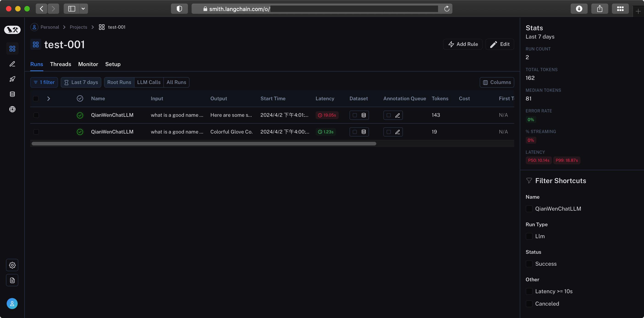Click the Personal user icon in breadcrumb
Viewport: 644px width, 318px height.
(x=34, y=27)
